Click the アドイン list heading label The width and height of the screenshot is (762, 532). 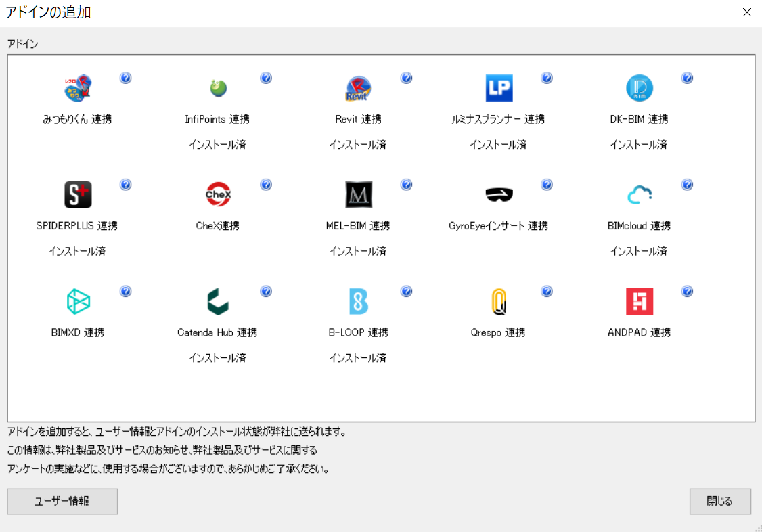pos(22,44)
